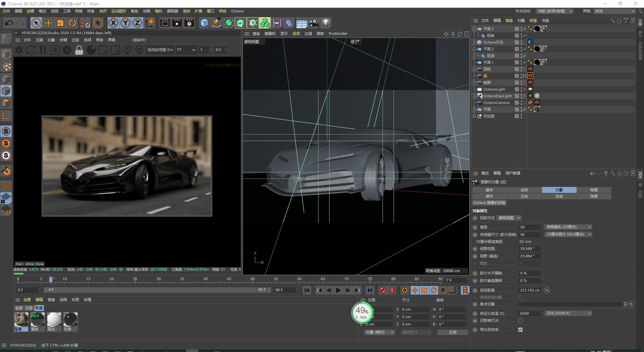
Task: Click the Cube primitive icon
Action: point(204,23)
